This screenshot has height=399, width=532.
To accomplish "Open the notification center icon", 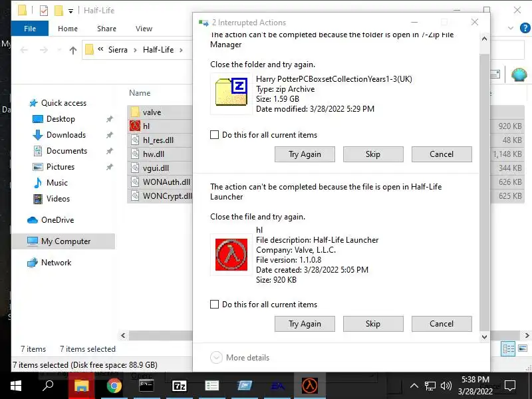I will point(510,386).
